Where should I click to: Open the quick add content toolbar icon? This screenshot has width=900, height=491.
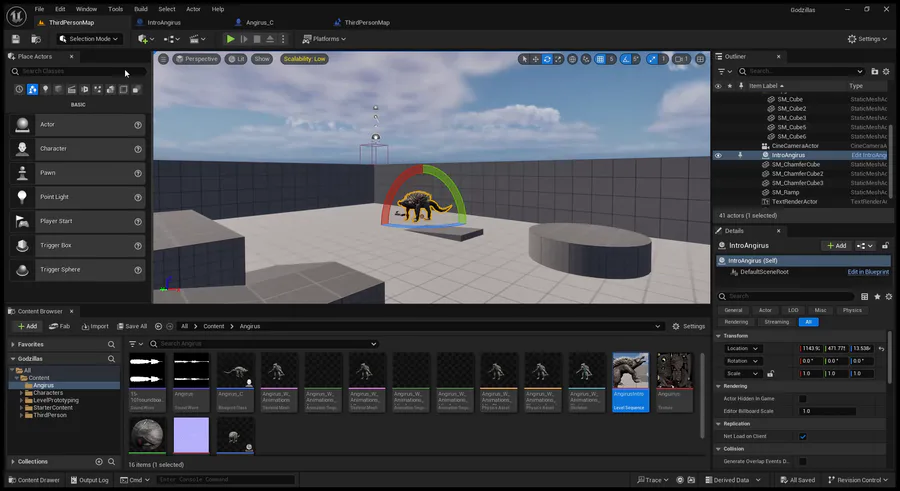(x=146, y=39)
